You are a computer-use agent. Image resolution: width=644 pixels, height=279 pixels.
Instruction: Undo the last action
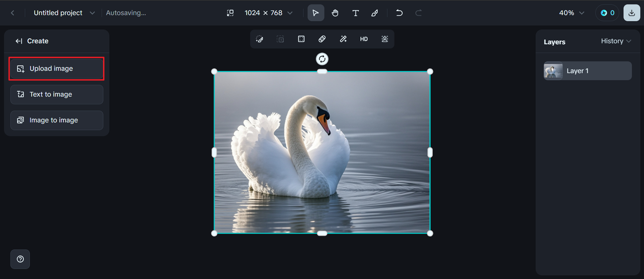pyautogui.click(x=399, y=13)
